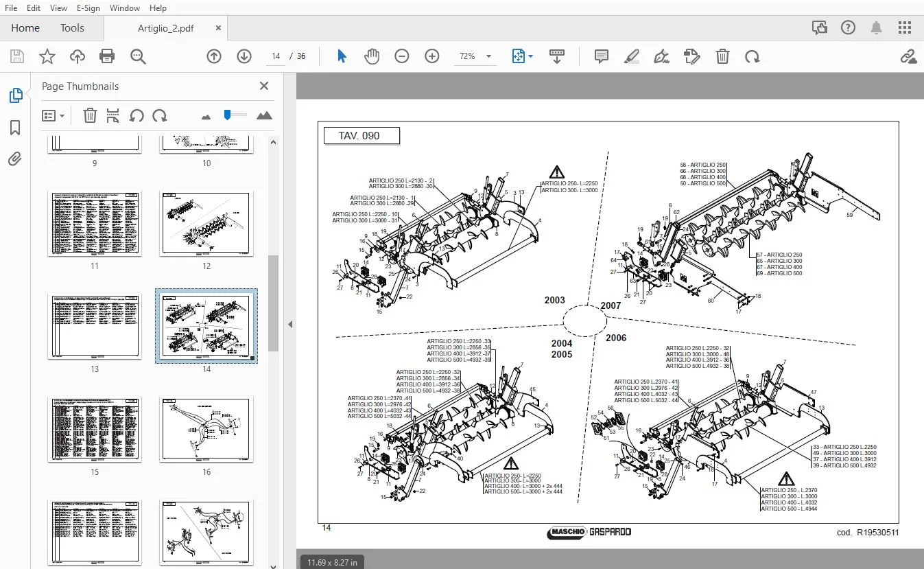Screen dimensions: 924x569
Task: Select the page 14 thumbnail
Action: 206,325
